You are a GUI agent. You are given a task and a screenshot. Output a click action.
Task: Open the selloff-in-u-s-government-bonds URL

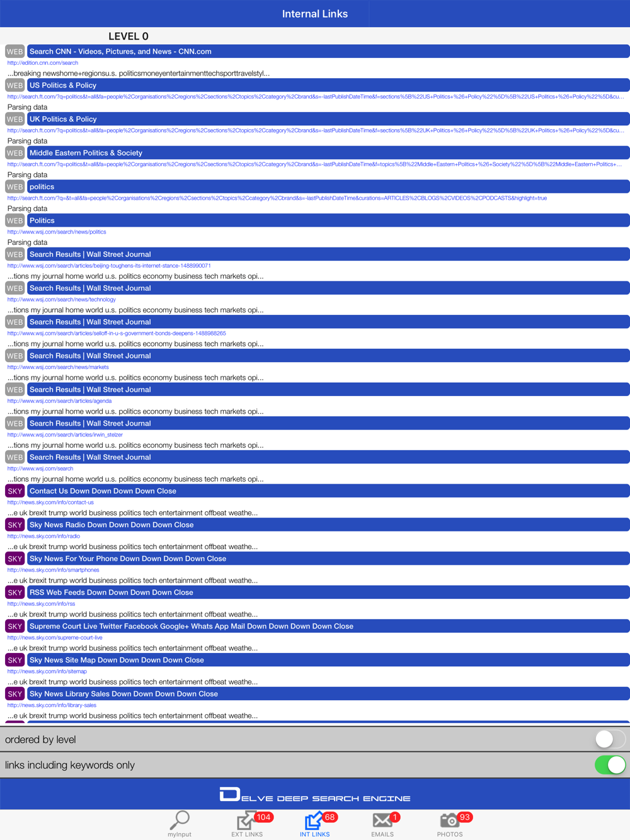117,333
